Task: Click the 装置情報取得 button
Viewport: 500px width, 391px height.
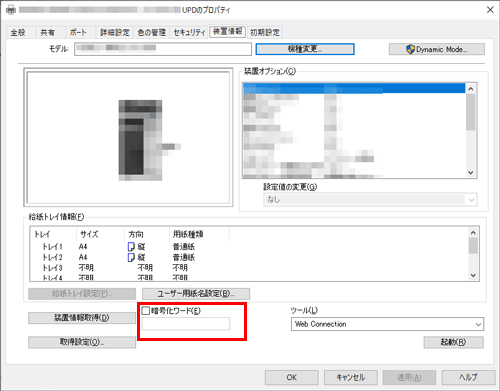Action: (82, 318)
